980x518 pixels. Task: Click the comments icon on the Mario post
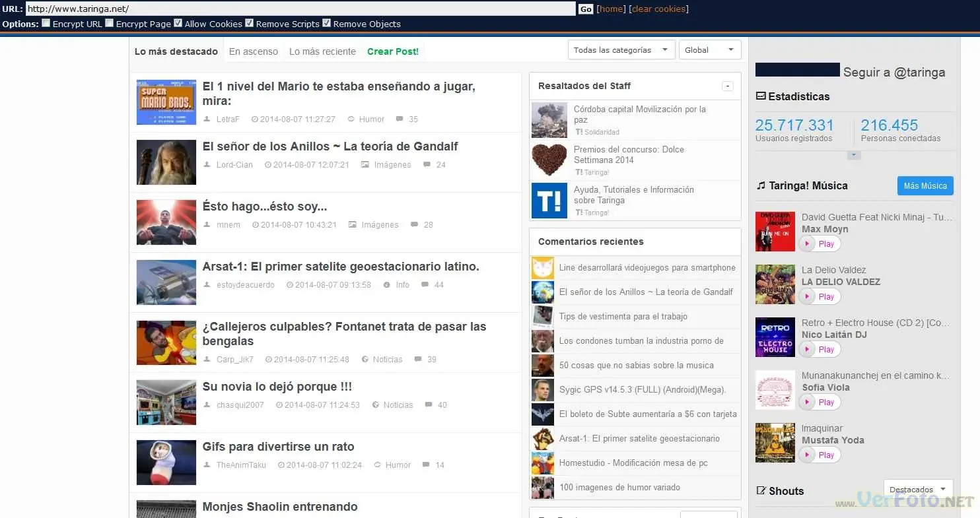(x=399, y=119)
